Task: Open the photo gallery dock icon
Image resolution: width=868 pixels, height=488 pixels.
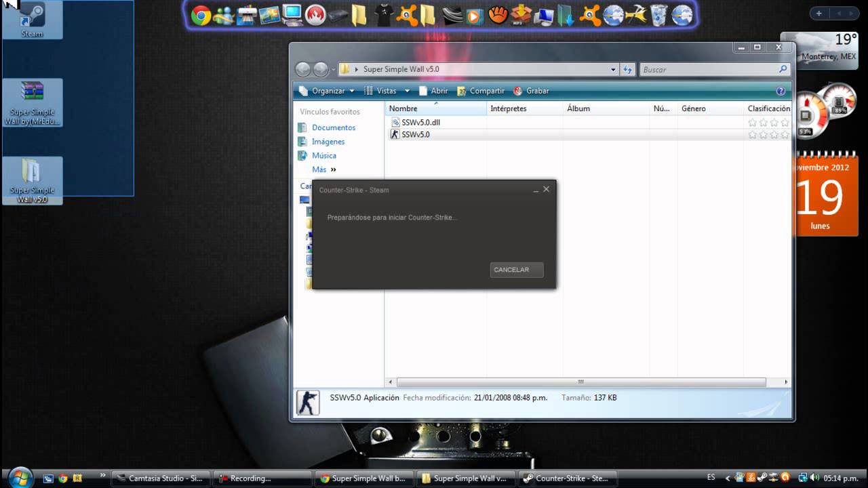Action: [x=269, y=15]
